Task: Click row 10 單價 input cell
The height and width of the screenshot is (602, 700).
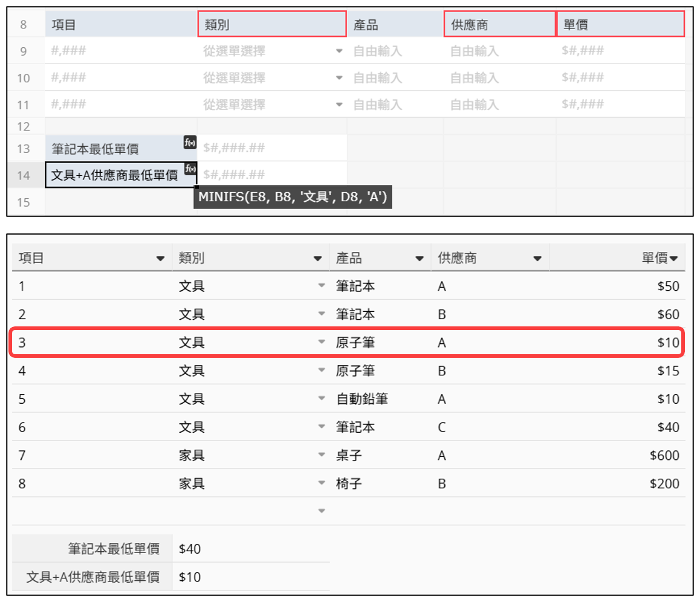Action: pos(620,78)
